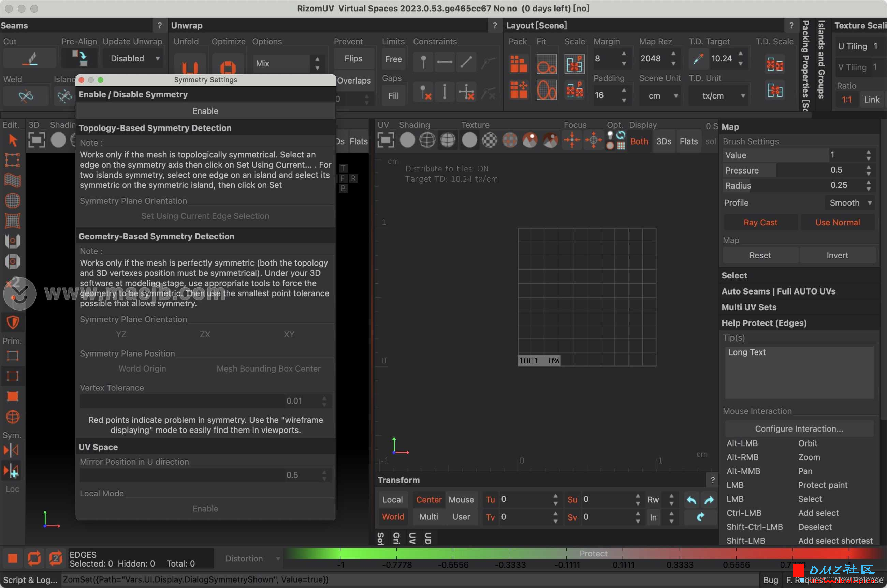
Task: Click the redo transform arrow icon
Action: pos(709,499)
